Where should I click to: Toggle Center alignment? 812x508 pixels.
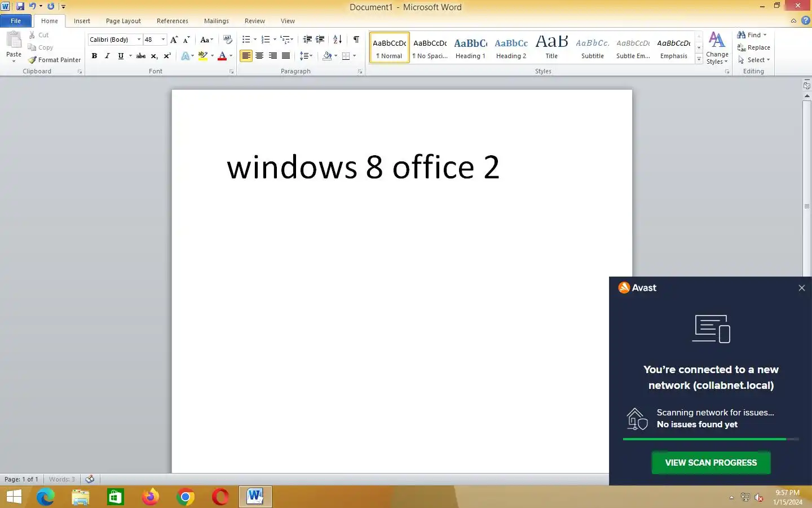(259, 56)
